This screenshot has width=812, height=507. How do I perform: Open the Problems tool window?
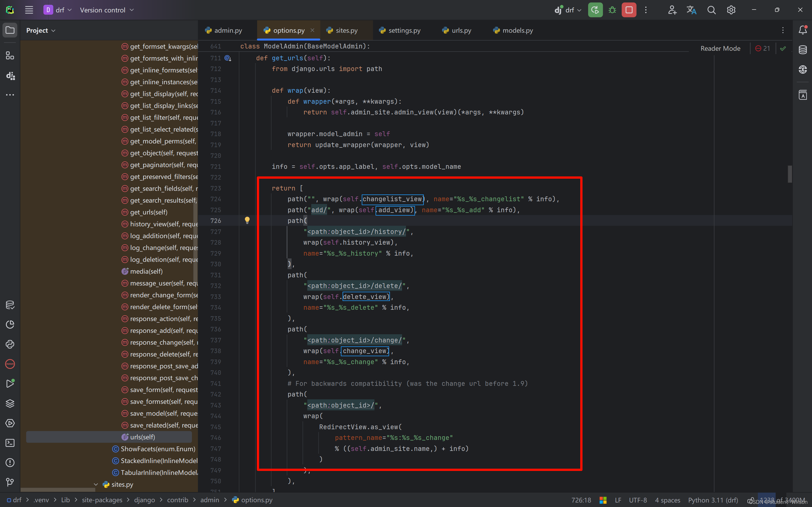[x=10, y=462]
